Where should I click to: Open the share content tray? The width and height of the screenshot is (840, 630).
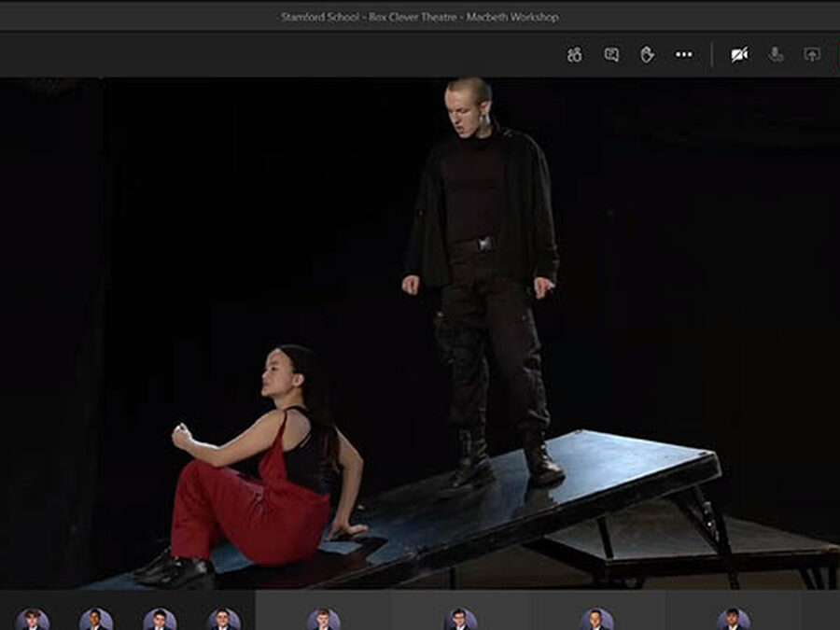click(812, 55)
